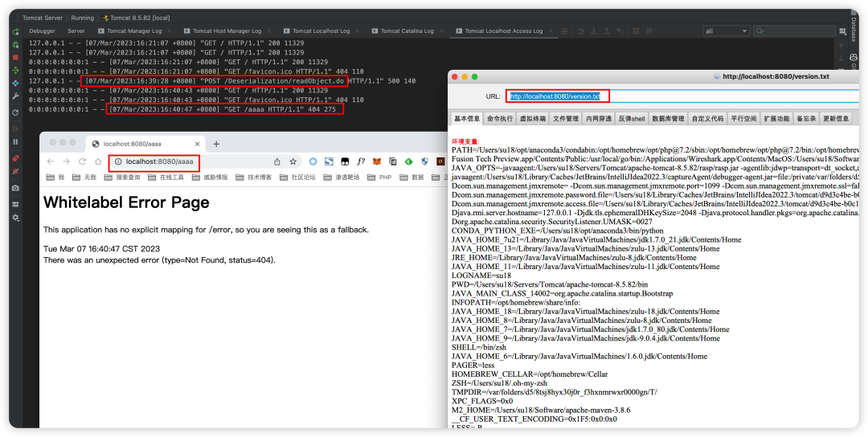The image size is (868, 437).
Task: Click the green diamond extension icon
Action: tap(408, 161)
